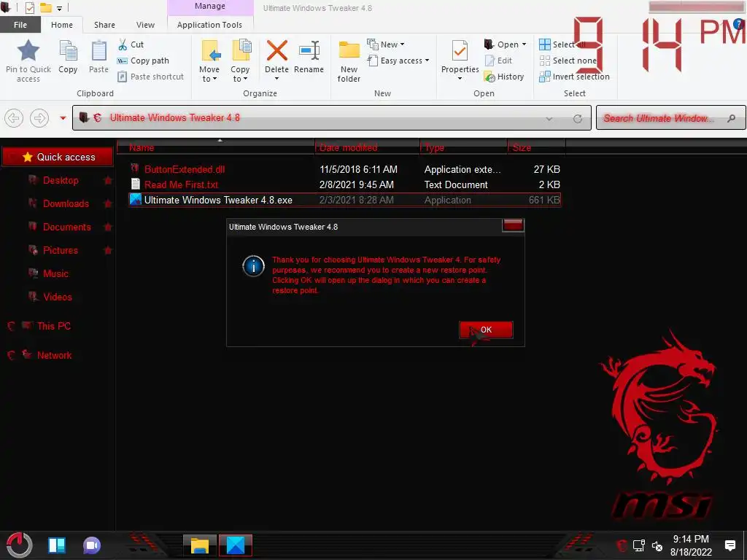Switch to the Home tab
This screenshot has width=747, height=560.
pos(62,25)
